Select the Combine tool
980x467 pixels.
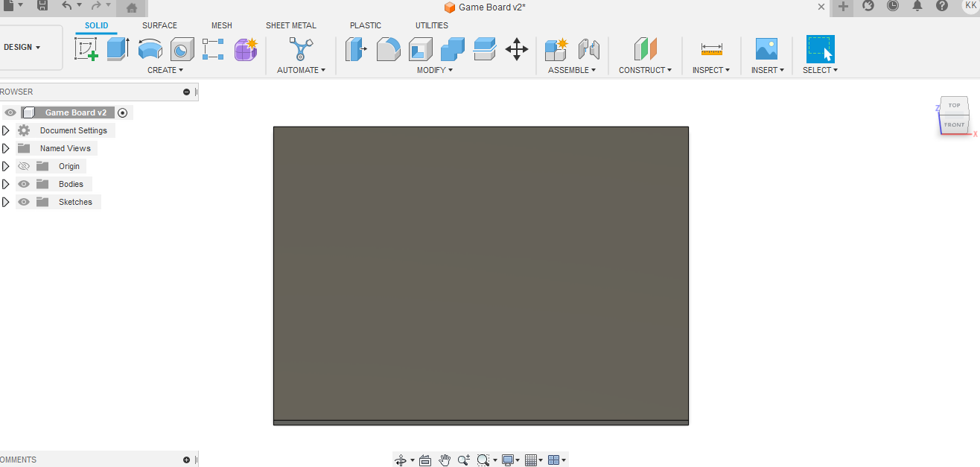[x=452, y=49]
